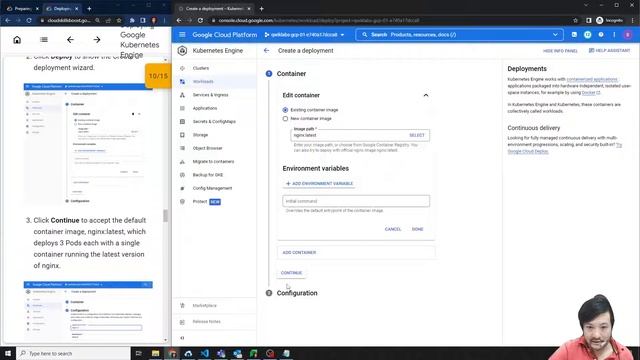Open Storage in the sidebar
The height and width of the screenshot is (360, 640).
pos(200,135)
